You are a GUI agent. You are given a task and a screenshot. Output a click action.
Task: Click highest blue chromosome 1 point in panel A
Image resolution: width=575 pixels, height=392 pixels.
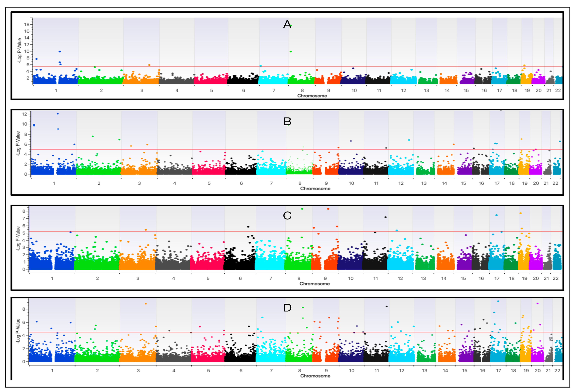point(60,51)
